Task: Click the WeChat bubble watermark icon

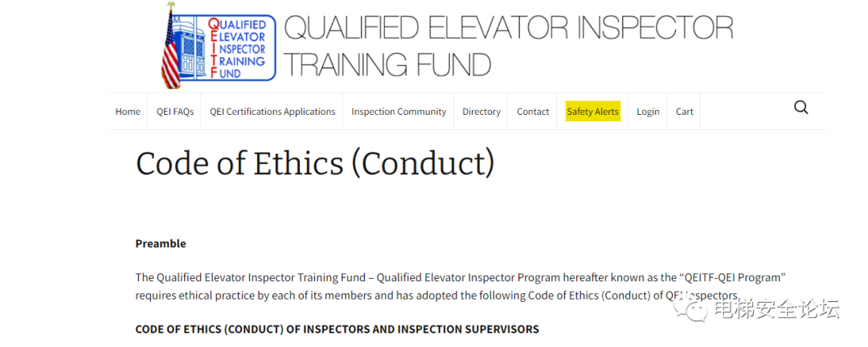Action: coord(694,310)
